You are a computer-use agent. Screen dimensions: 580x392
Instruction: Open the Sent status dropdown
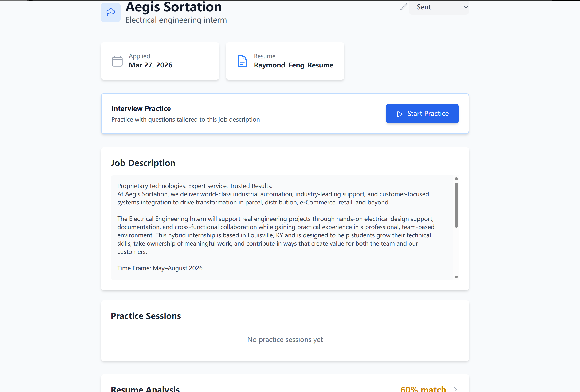click(x=439, y=7)
